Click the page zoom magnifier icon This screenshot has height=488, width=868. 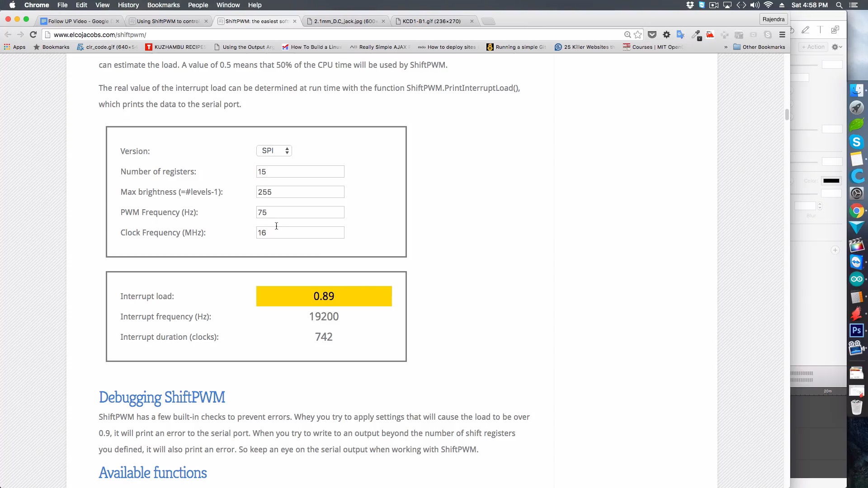point(627,35)
